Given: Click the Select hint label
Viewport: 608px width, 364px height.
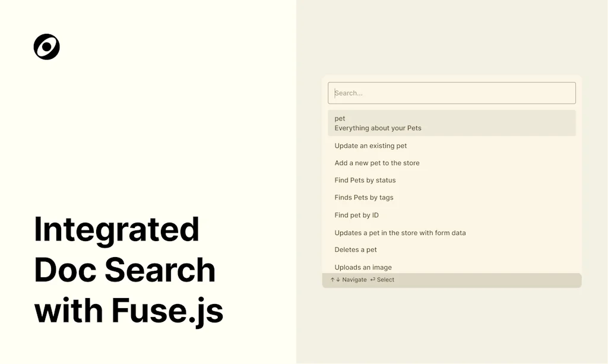Looking at the screenshot, I should click(385, 280).
